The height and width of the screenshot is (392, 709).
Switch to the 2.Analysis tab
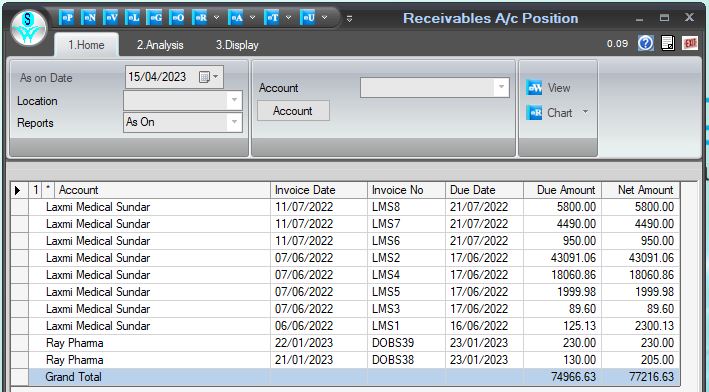click(x=160, y=45)
